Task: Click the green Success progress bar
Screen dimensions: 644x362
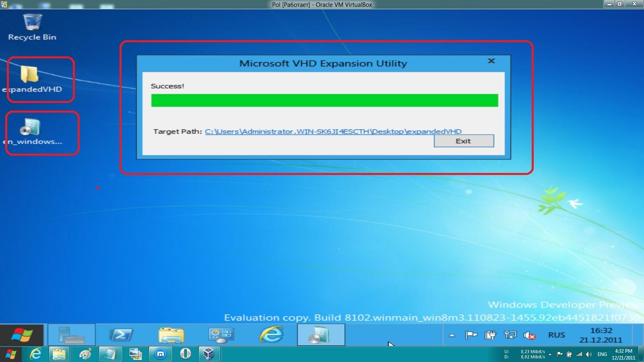Action: click(x=324, y=100)
